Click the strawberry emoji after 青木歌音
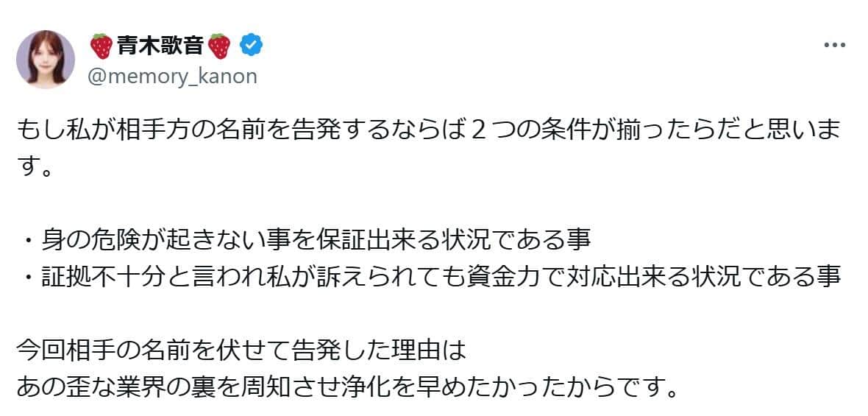This screenshot has height=416, width=868. pos(220,46)
